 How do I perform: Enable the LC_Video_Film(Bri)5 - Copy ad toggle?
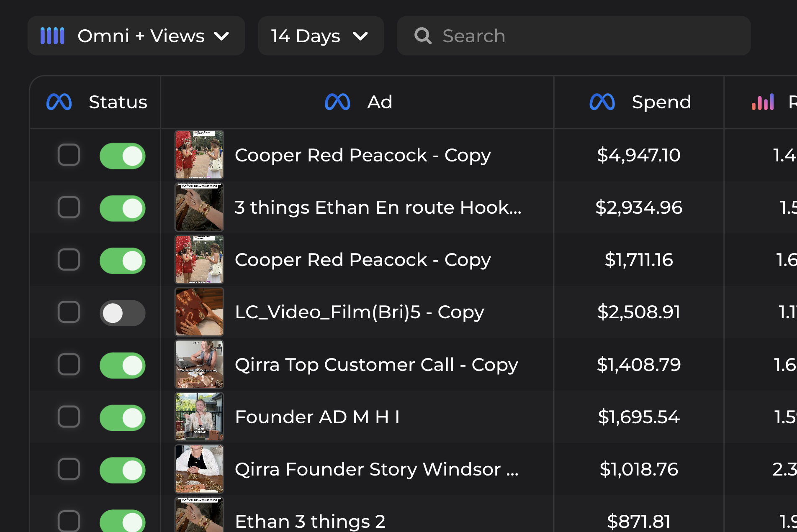[x=122, y=313]
